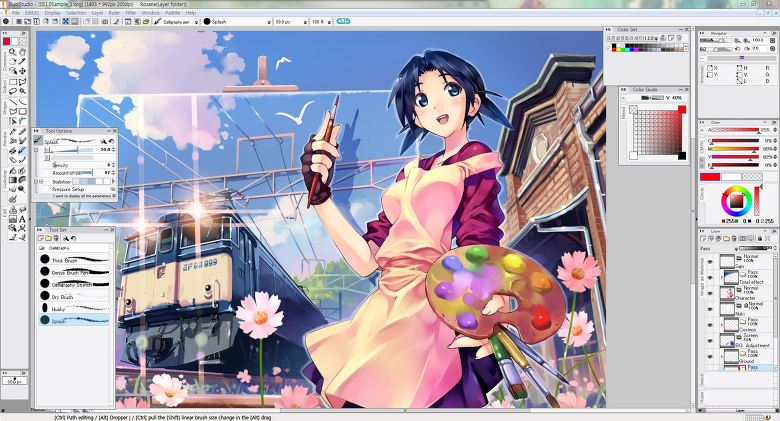Click trash icon in Color Set panel
The height and width of the screenshot is (421, 780).
[x=679, y=38]
